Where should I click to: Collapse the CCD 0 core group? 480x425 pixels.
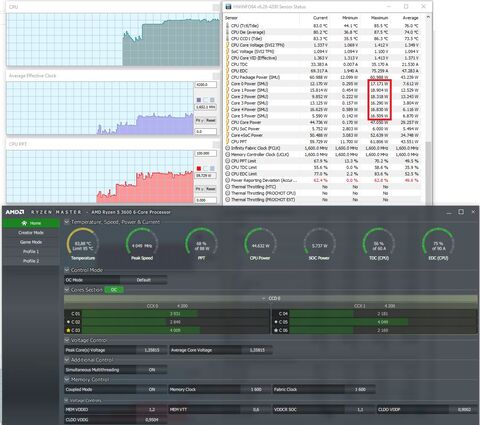pos(263,298)
